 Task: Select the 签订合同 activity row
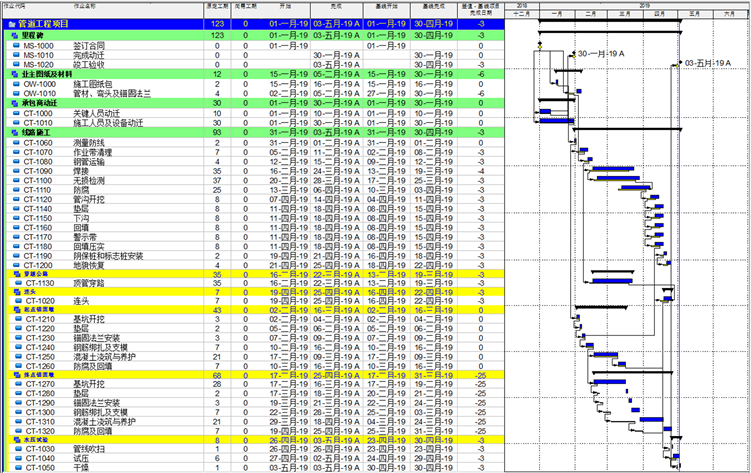tap(90, 45)
